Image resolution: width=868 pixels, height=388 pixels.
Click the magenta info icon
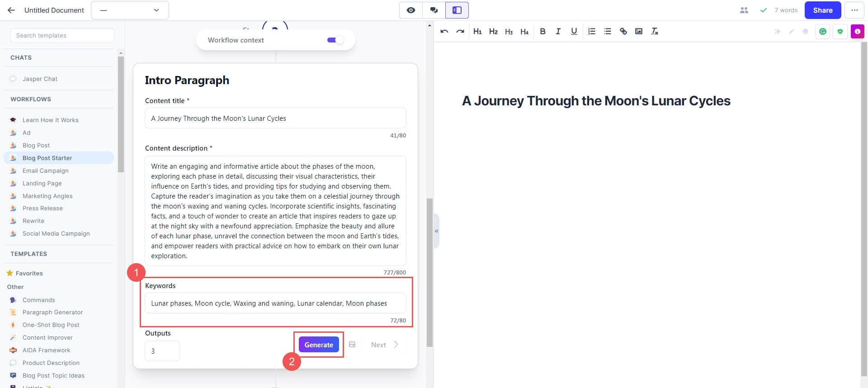857,31
